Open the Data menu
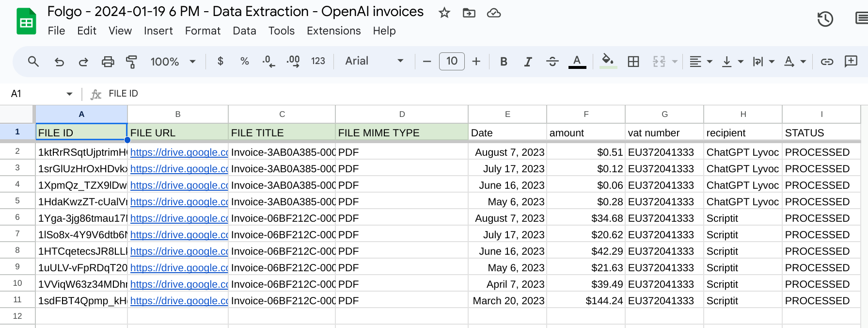The width and height of the screenshot is (868, 328). (244, 31)
